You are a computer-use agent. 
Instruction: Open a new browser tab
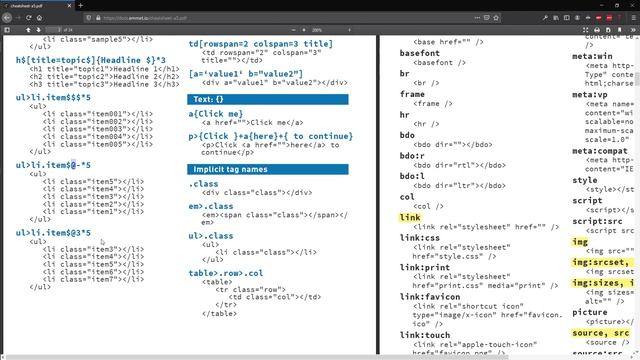click(x=80, y=6)
